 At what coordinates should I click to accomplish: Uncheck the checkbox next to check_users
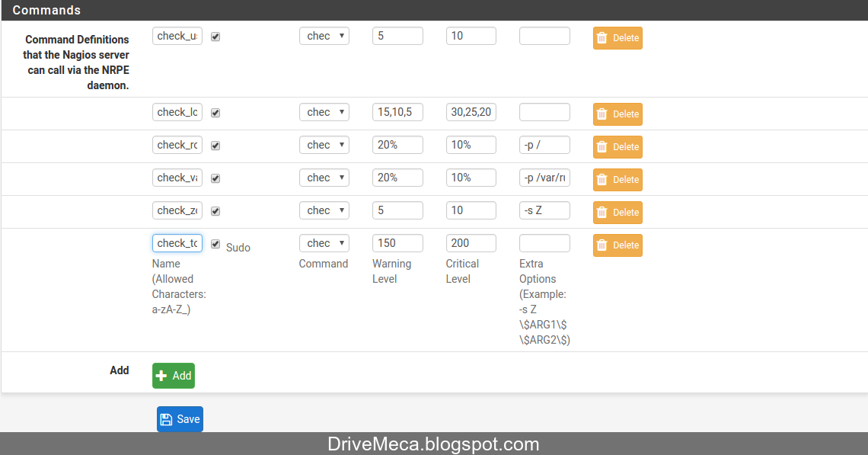(x=215, y=36)
